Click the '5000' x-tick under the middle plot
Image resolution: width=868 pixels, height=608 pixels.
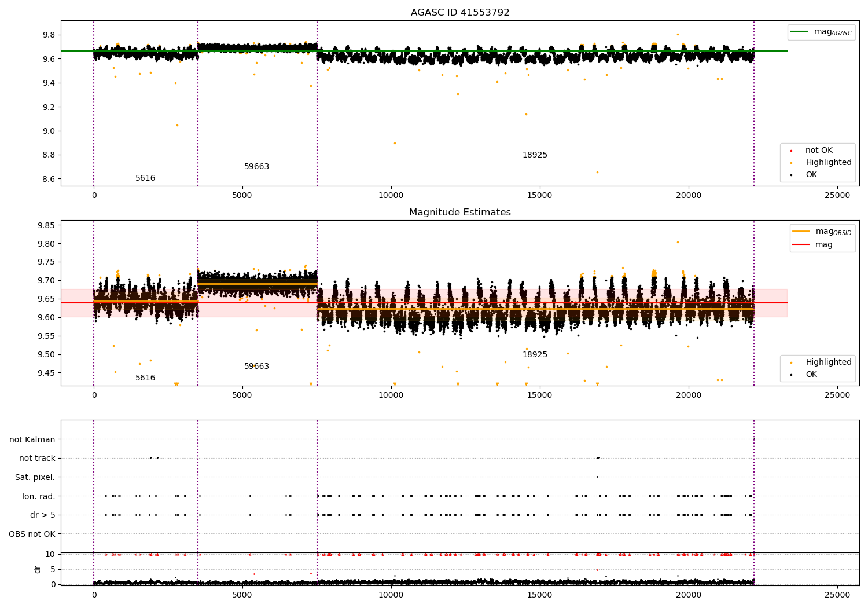[x=242, y=395]
